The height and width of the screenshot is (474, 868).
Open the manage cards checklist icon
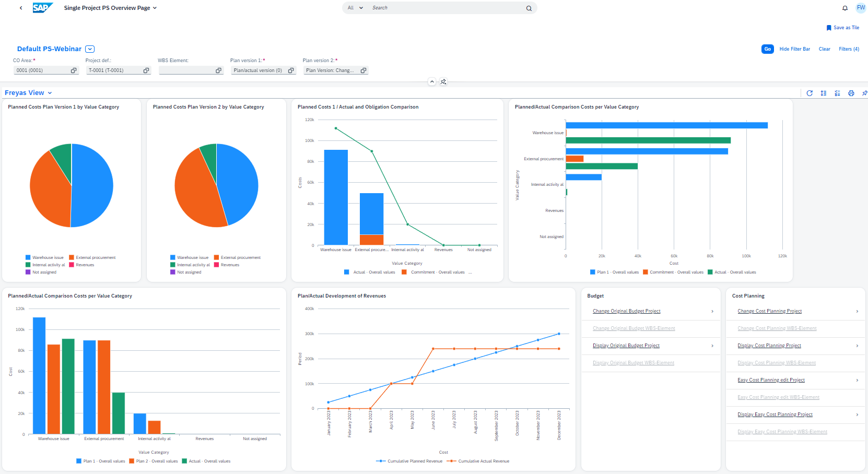pos(837,93)
